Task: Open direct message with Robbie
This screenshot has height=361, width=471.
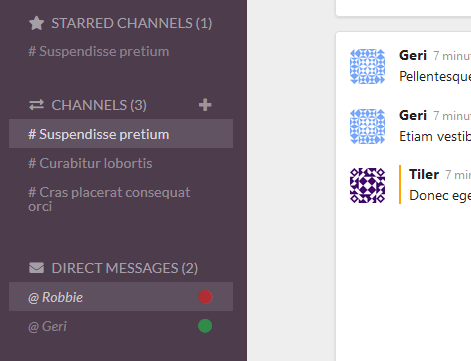Action: tap(121, 297)
